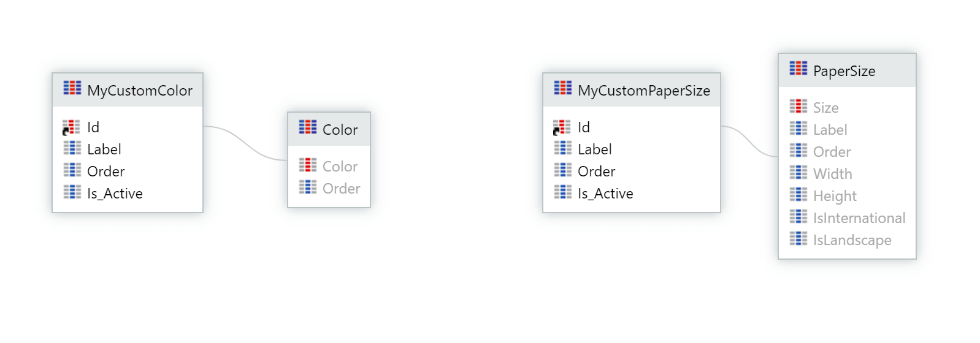This screenshot has width=980, height=343.
Task: Select the Is_Active attribute in MyCustomColor
Action: 128,194
